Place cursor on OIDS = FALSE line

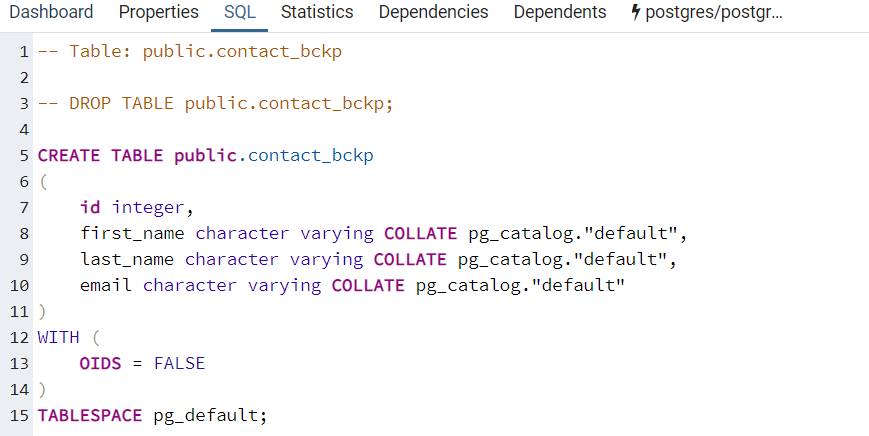[142, 363]
